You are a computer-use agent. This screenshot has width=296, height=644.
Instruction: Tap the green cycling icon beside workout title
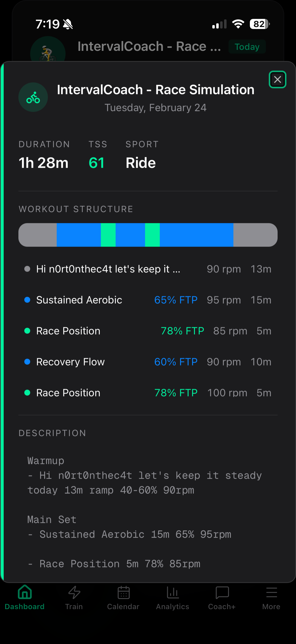(x=33, y=97)
